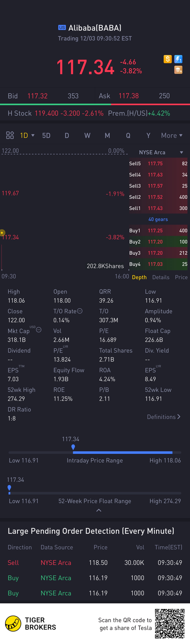Tap the blue lightning bolt icon

pos(178,59)
